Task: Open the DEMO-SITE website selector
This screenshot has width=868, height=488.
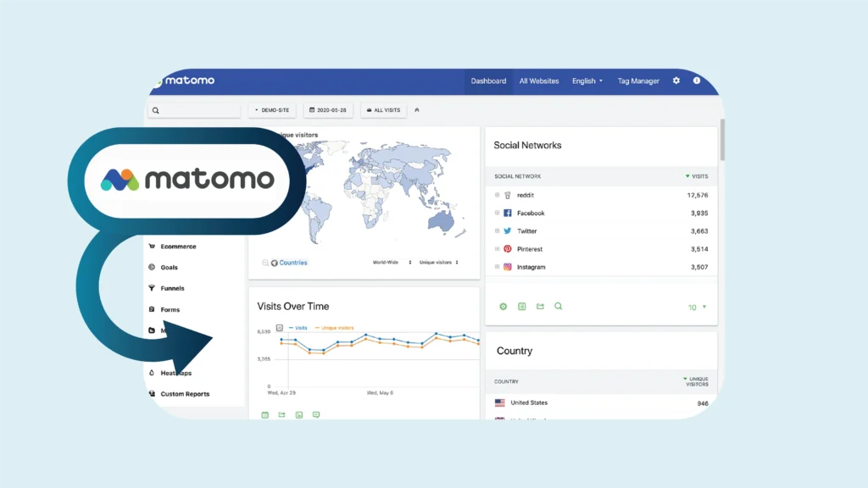Action: pyautogui.click(x=273, y=110)
